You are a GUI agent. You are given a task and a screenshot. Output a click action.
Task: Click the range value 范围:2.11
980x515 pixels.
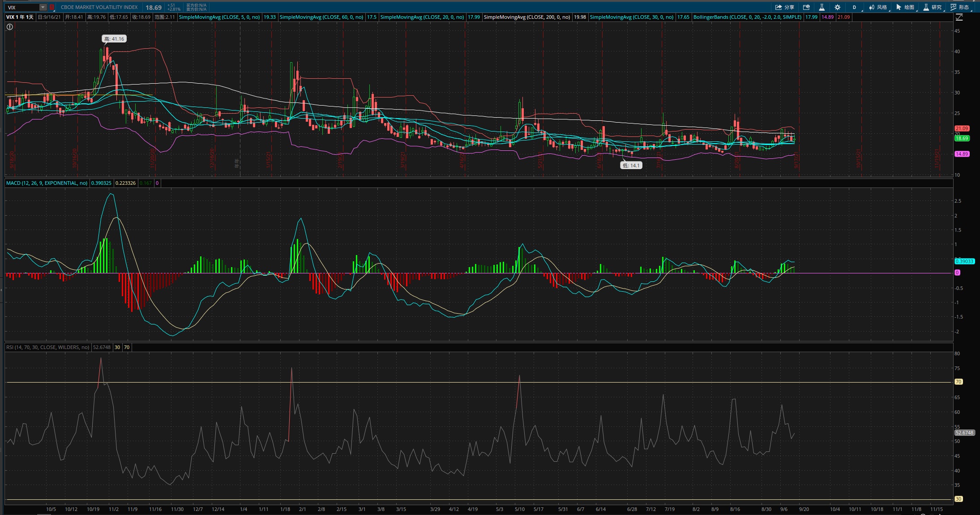click(x=164, y=17)
